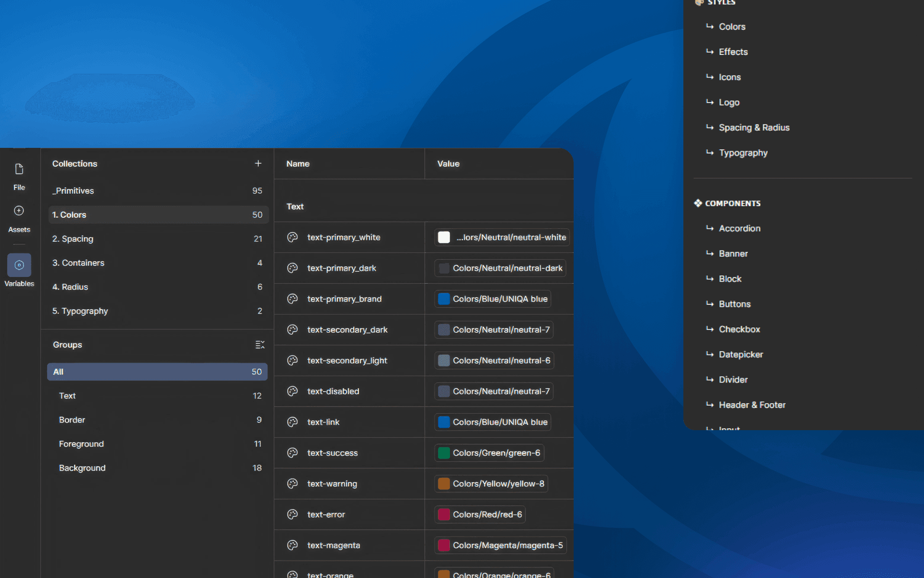Open Spacing & Radius styles link

click(754, 128)
